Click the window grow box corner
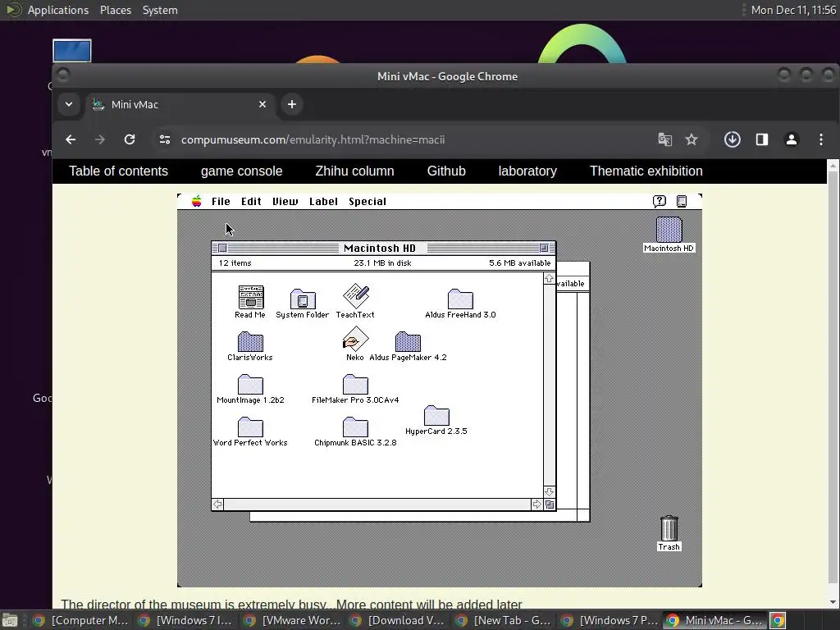This screenshot has height=630, width=840. tap(550, 504)
